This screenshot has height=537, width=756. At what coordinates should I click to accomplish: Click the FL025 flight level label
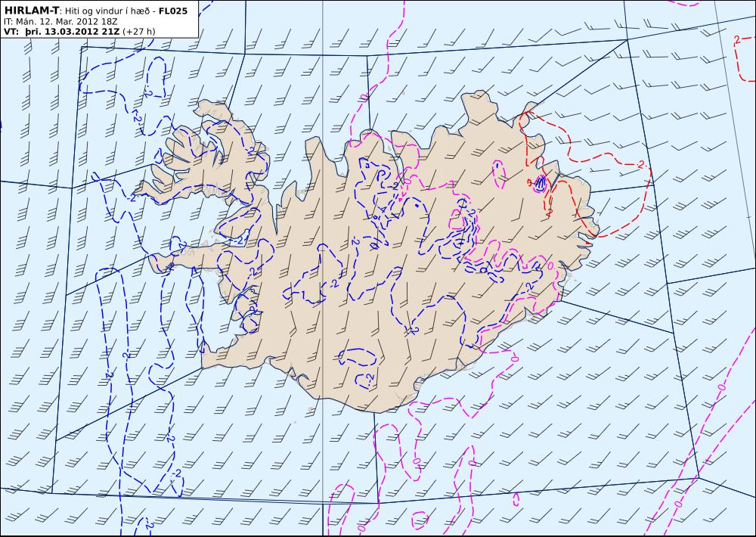(x=172, y=11)
